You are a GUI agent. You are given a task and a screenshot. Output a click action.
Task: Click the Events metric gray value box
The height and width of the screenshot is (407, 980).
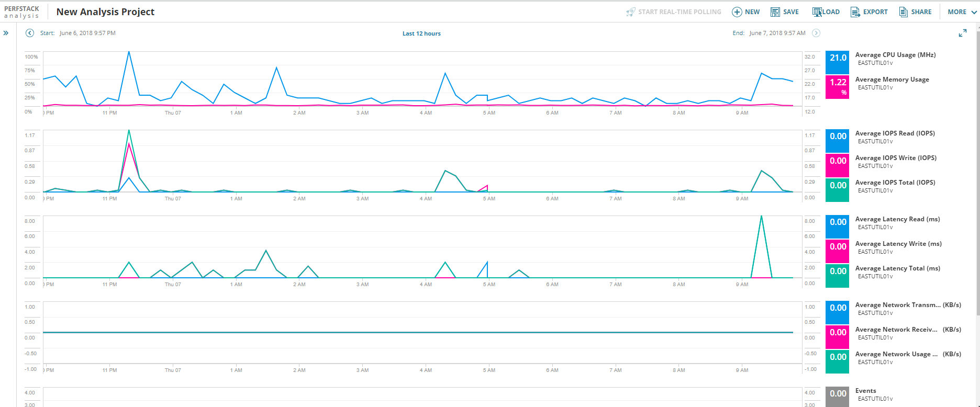pos(837,397)
